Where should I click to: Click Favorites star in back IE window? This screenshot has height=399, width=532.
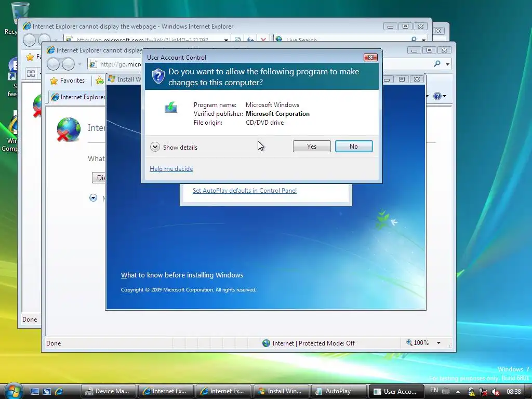[x=30, y=57]
